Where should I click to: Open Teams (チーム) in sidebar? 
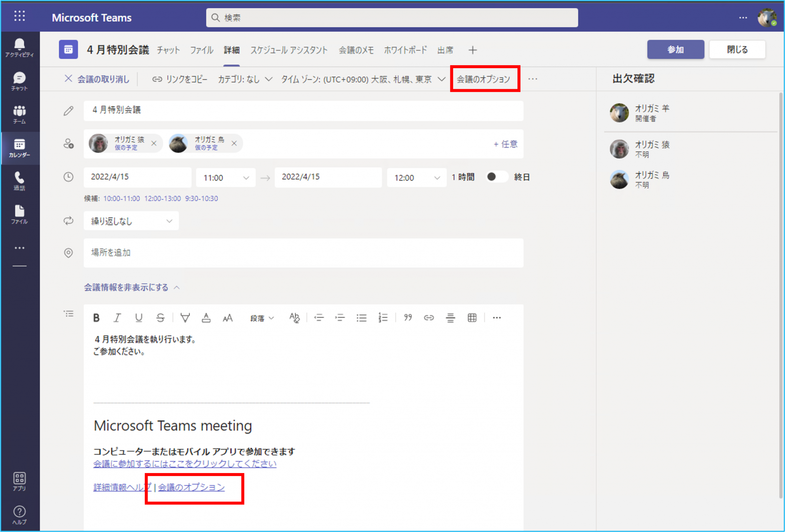(x=20, y=115)
